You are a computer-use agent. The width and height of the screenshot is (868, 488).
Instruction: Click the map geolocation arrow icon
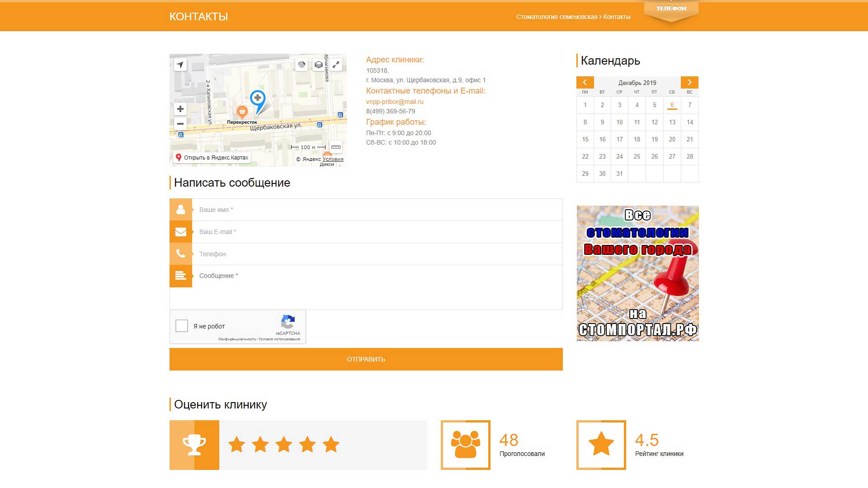[180, 65]
